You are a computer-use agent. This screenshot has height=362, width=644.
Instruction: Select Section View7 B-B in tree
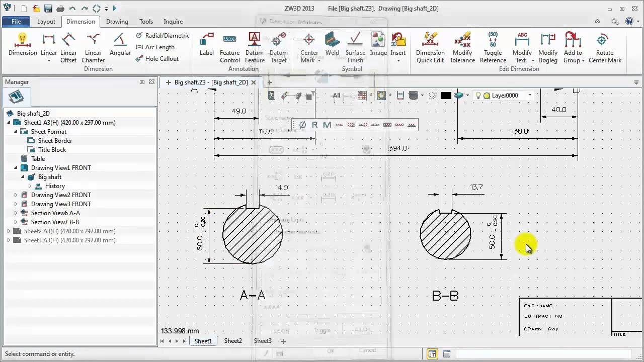[55, 222]
